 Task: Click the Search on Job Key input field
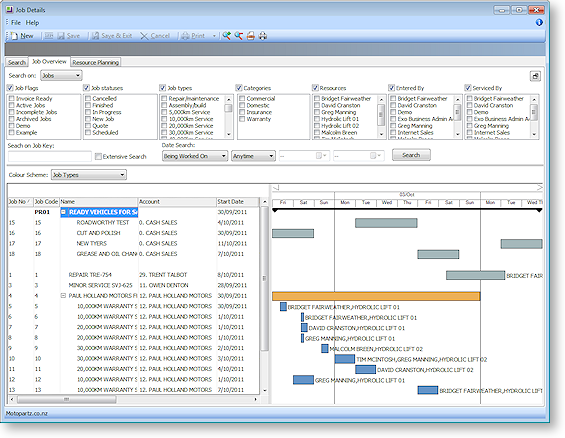click(x=50, y=156)
